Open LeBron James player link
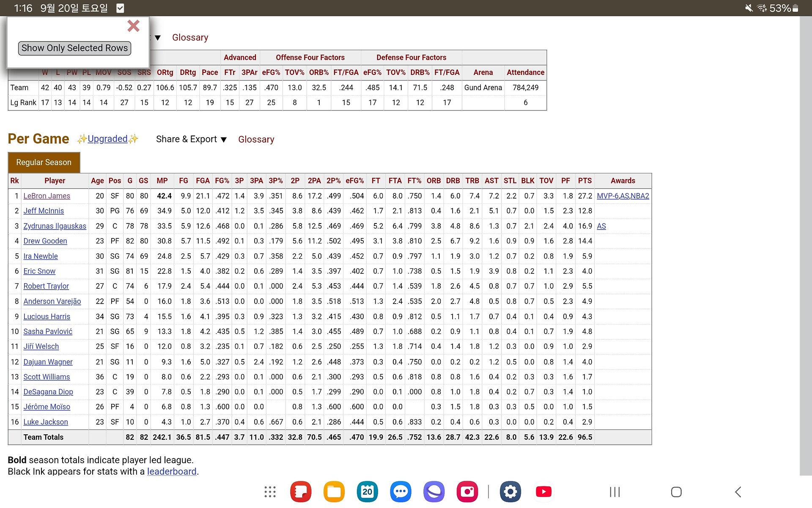Image resolution: width=812 pixels, height=508 pixels. click(x=47, y=196)
